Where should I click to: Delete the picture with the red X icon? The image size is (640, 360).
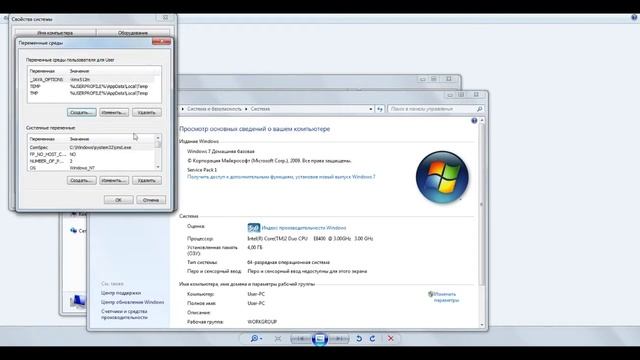(x=391, y=339)
